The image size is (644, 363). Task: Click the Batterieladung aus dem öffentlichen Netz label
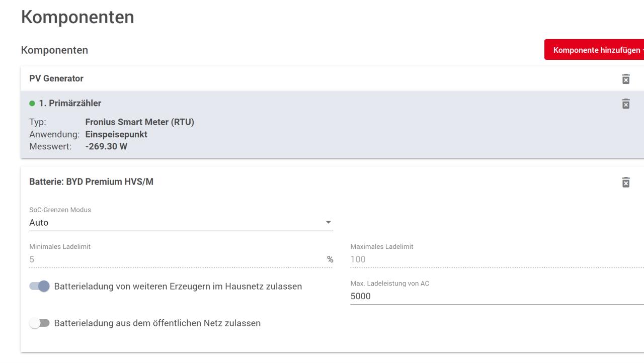point(157,323)
